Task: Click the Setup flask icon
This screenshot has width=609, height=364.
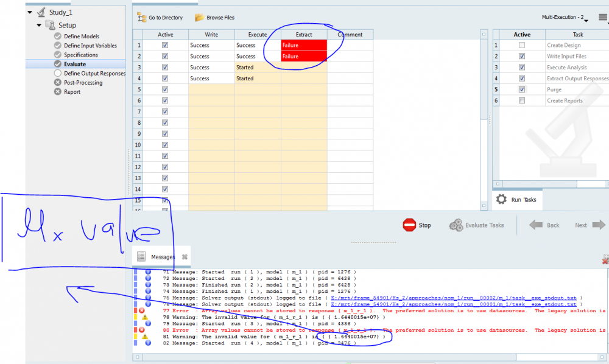Action: pos(51,25)
